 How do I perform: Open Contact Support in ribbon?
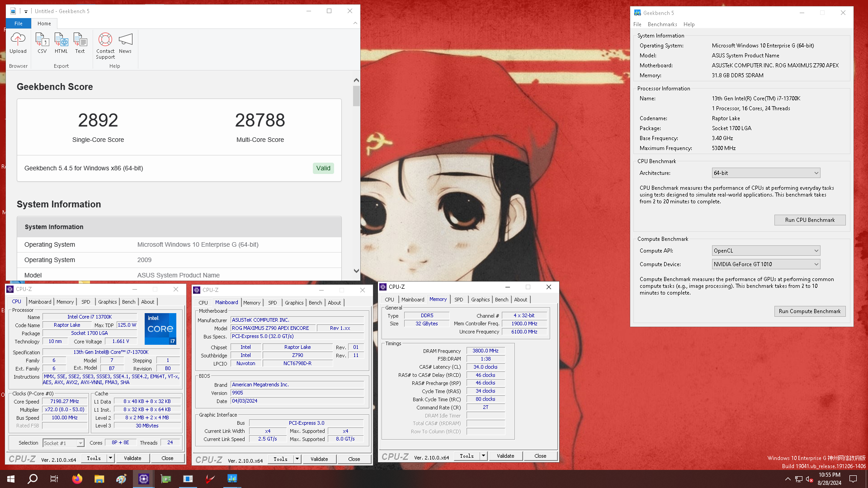tap(105, 46)
